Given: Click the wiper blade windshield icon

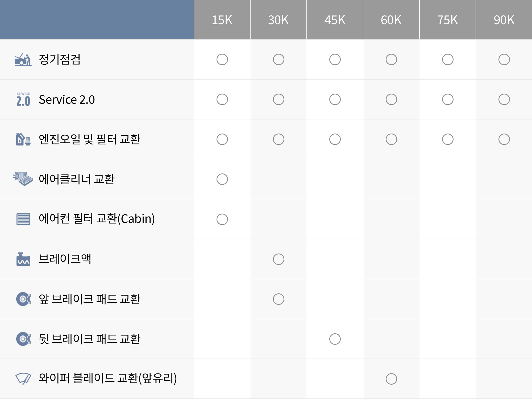Looking at the screenshot, I should pos(23,379).
